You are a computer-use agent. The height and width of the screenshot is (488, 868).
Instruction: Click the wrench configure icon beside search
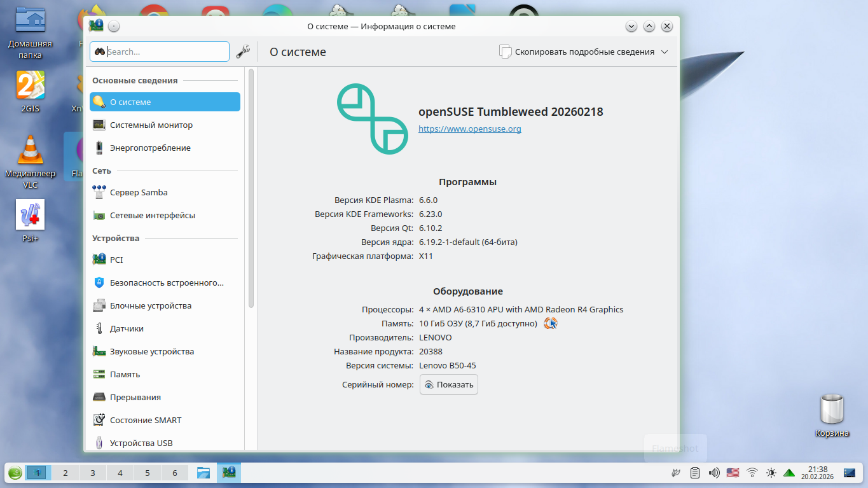click(243, 52)
